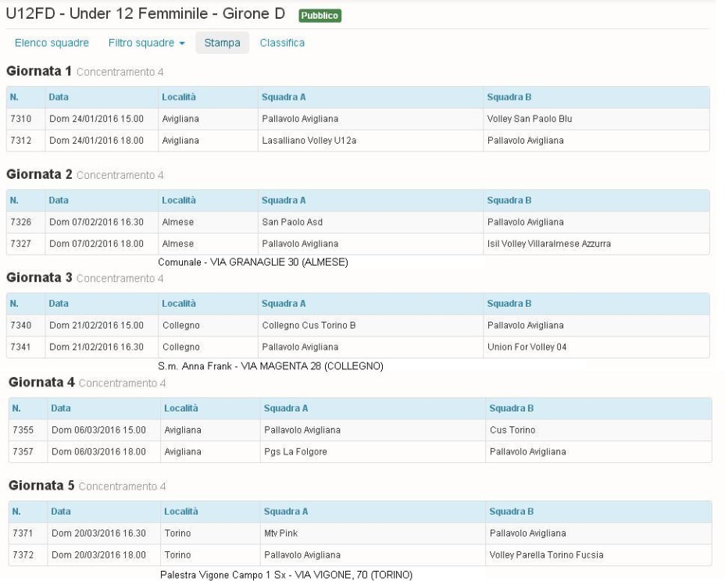The image size is (725, 588).
Task: Click the Giornata 3 heading
Action: point(39,277)
